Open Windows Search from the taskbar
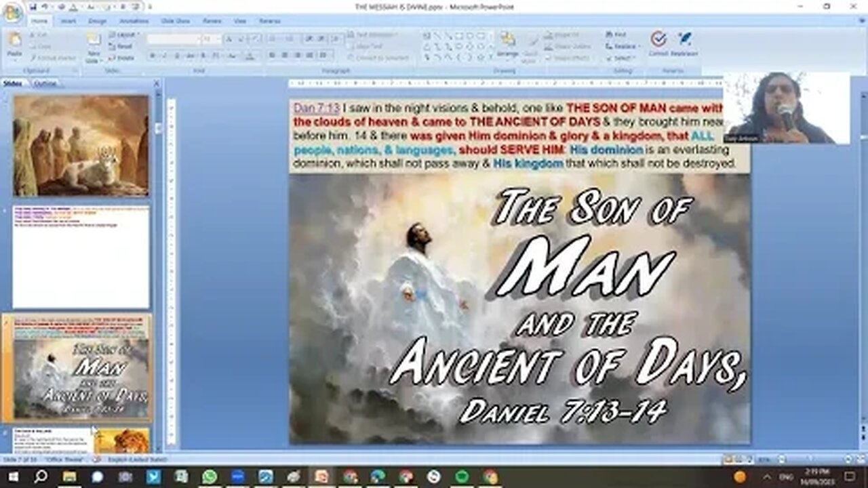This screenshot has width=868, height=488. pos(41,476)
